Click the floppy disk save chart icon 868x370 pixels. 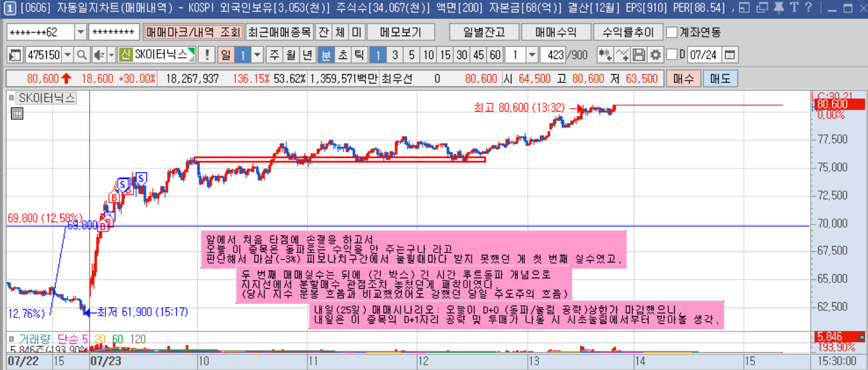[x=639, y=55]
